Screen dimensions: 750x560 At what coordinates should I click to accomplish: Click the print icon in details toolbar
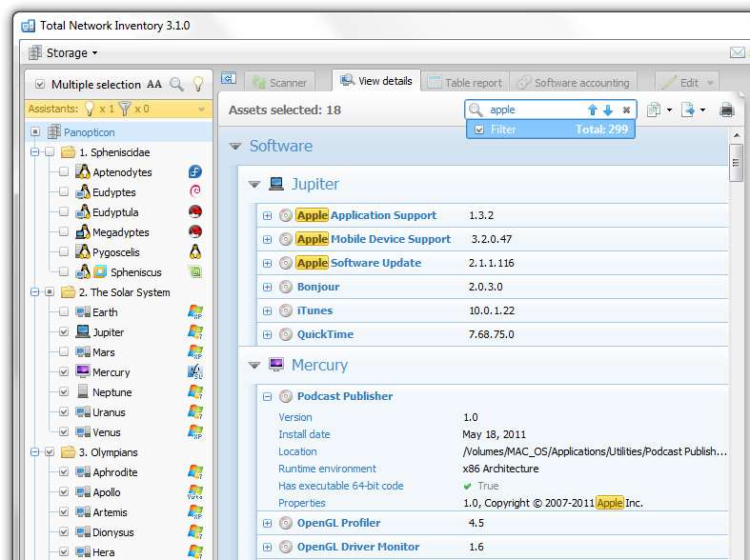(726, 110)
